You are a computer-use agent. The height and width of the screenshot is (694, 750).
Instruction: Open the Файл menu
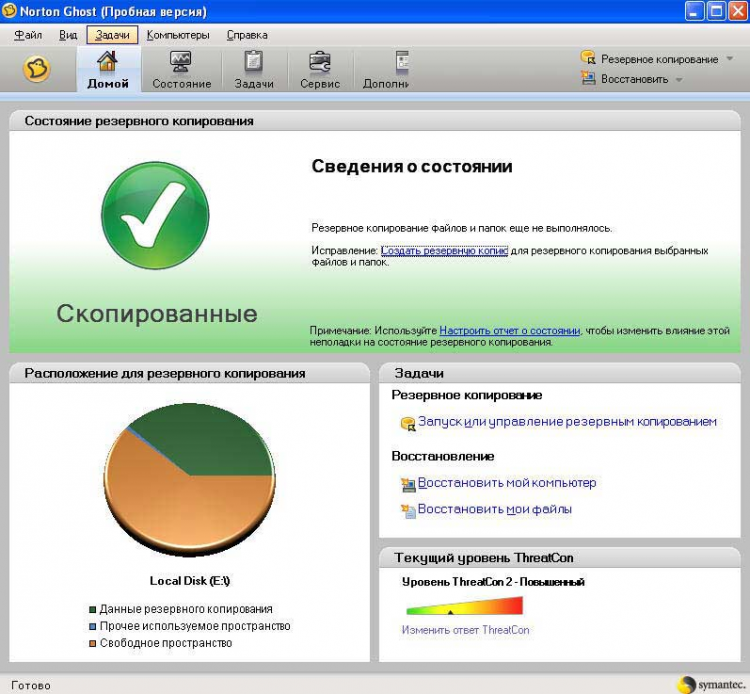tap(28, 35)
